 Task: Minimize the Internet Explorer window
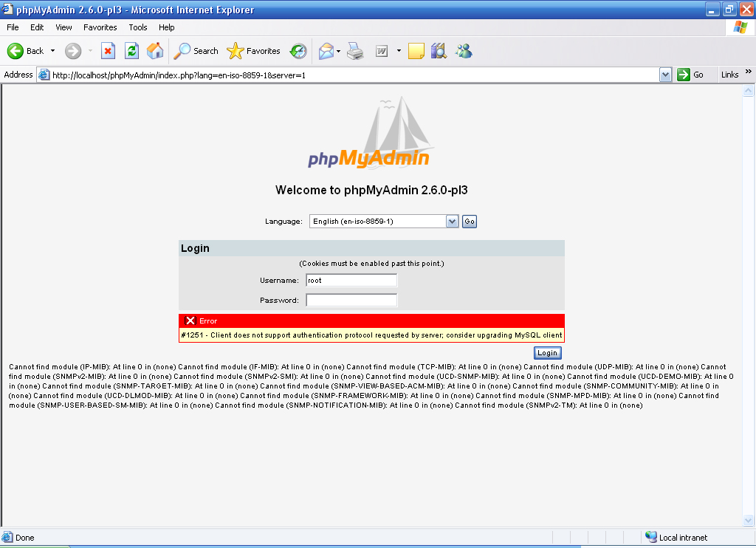pos(712,9)
